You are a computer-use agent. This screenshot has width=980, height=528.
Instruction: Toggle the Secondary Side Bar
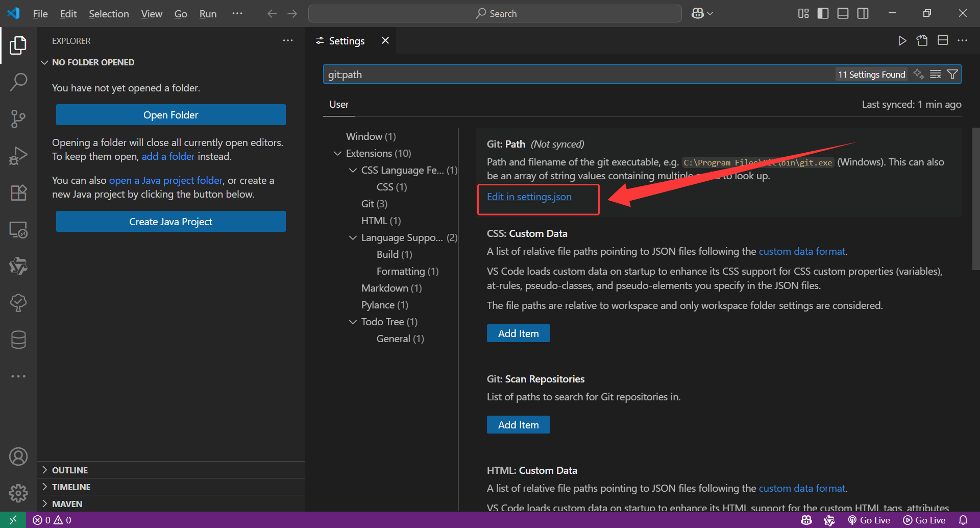click(x=863, y=13)
